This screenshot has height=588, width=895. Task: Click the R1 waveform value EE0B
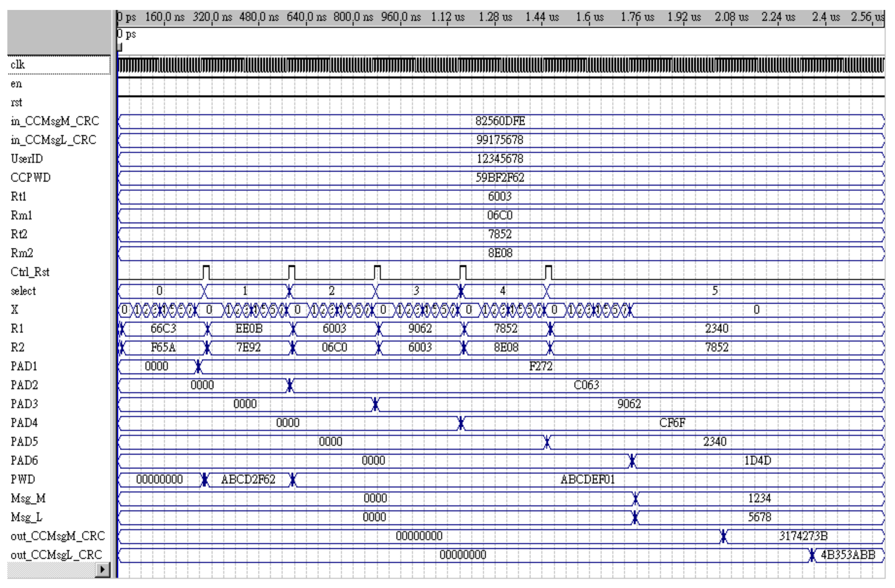point(249,329)
